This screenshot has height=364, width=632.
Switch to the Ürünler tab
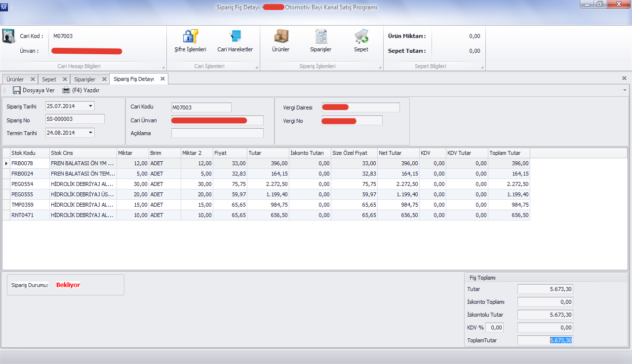[x=15, y=79]
